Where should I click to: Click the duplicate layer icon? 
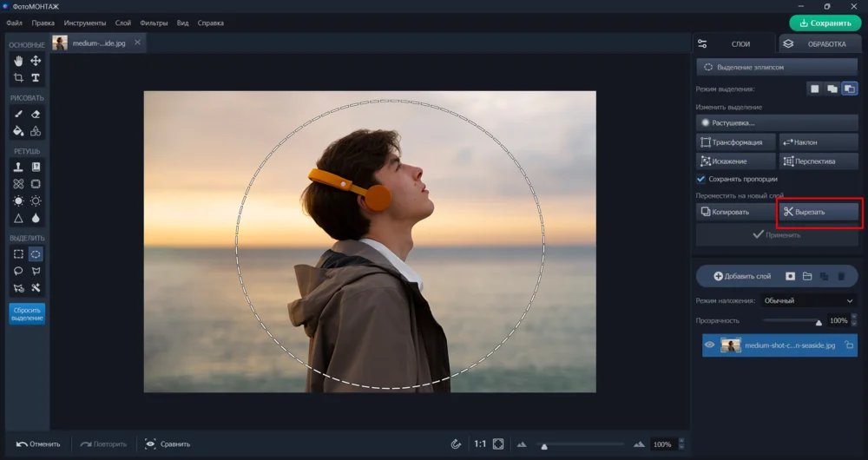coord(825,276)
